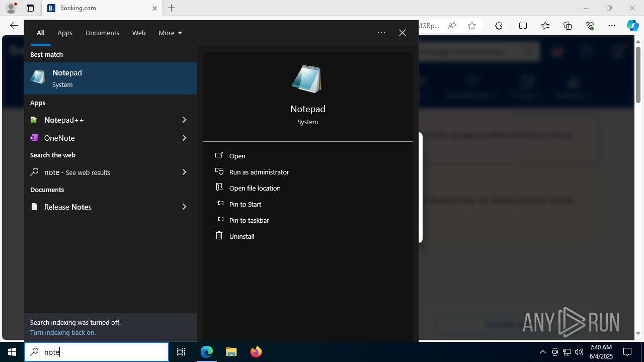Expand Notepad++ result options chevron
644x362 pixels.
point(184,120)
